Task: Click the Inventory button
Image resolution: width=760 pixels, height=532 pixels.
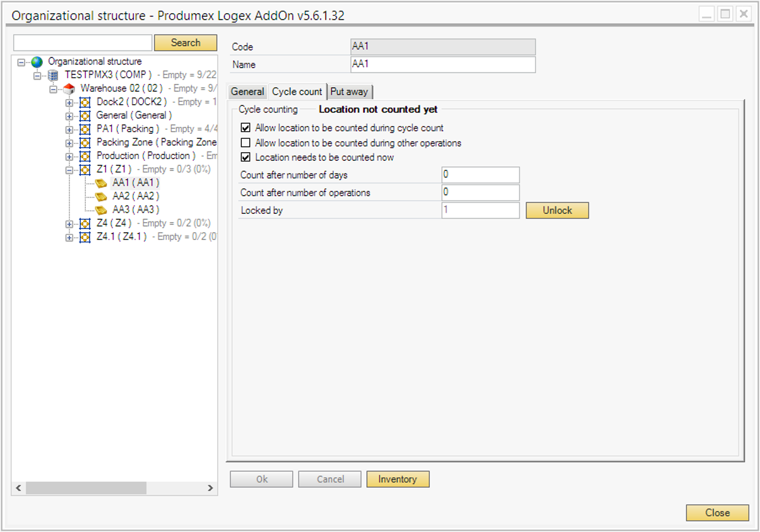Action: tap(397, 480)
